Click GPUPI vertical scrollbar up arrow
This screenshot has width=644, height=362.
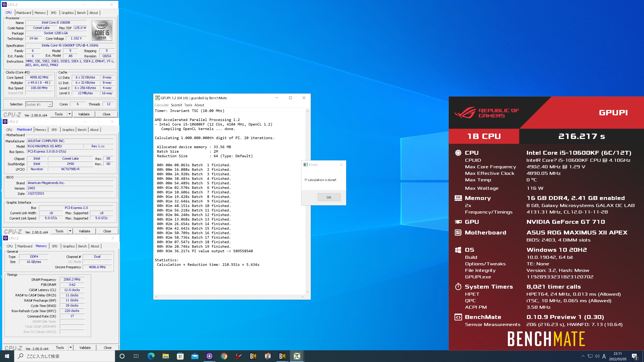308,111
